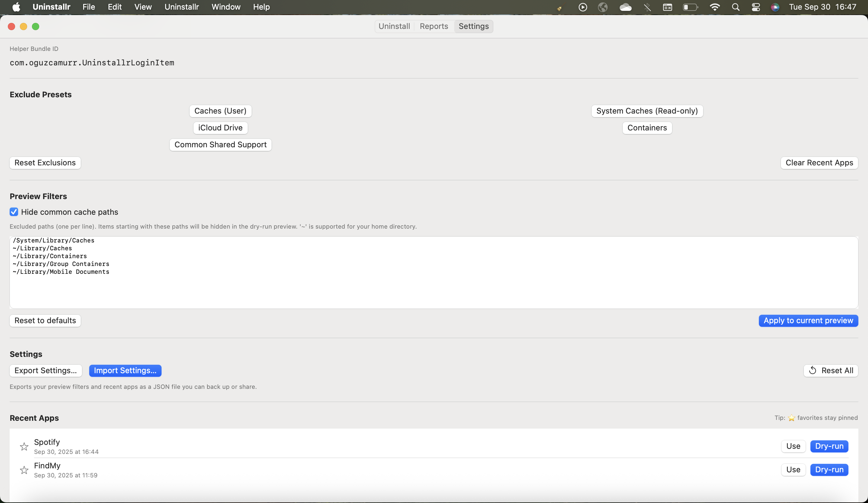
Task: Open Siri from the menu bar
Action: [775, 7]
